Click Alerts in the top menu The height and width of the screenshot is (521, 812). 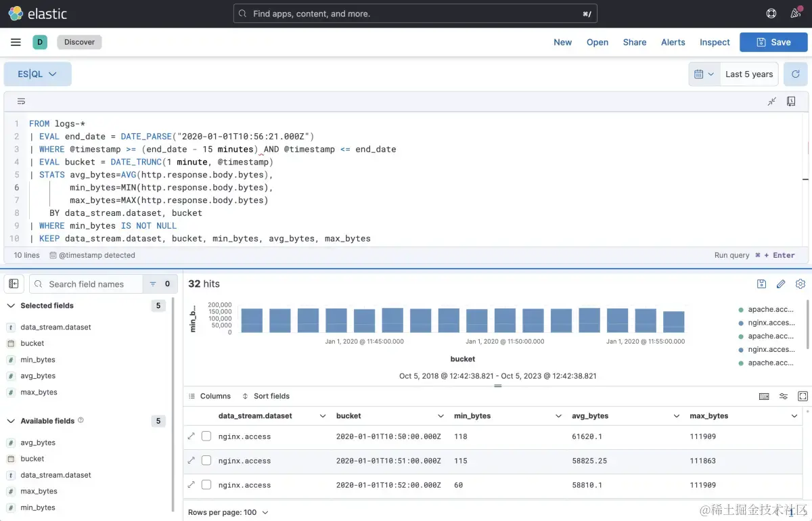(x=673, y=42)
